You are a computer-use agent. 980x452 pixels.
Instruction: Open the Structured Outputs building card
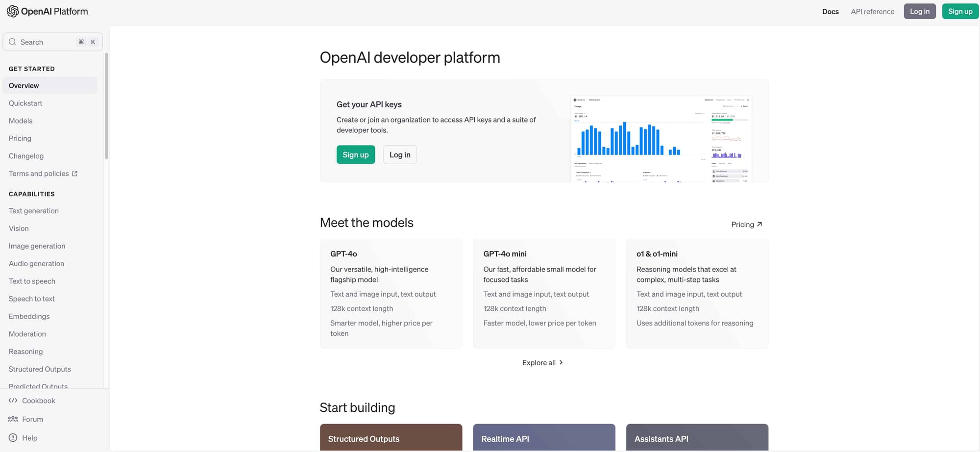[x=391, y=437]
